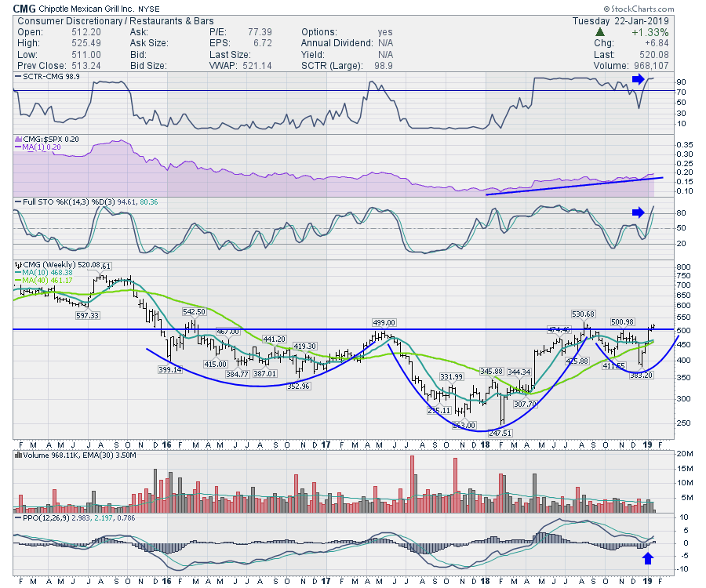706x588 pixels.
Task: Click the purple area icon beside CMG:$SPX
Action: click(x=18, y=140)
